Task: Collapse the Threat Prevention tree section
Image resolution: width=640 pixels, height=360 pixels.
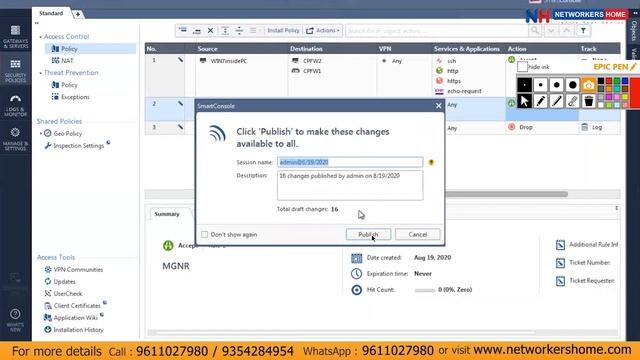Action: (x=40, y=73)
